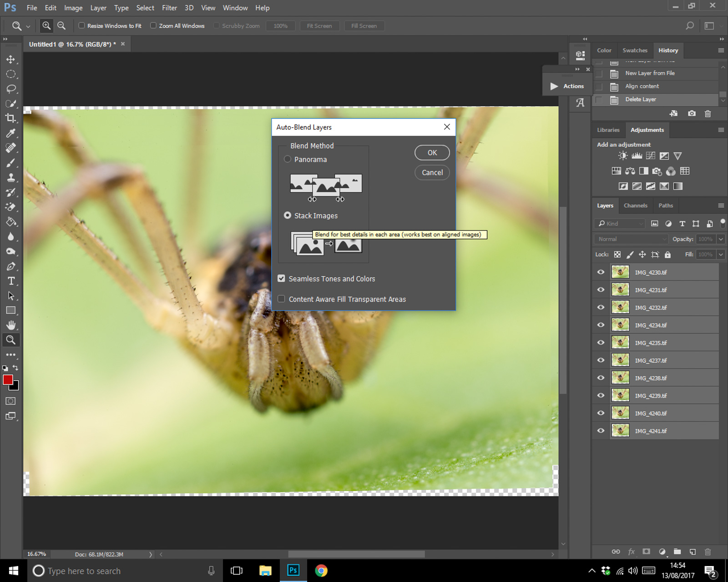
Task: Select the Brush tool
Action: coord(11,163)
